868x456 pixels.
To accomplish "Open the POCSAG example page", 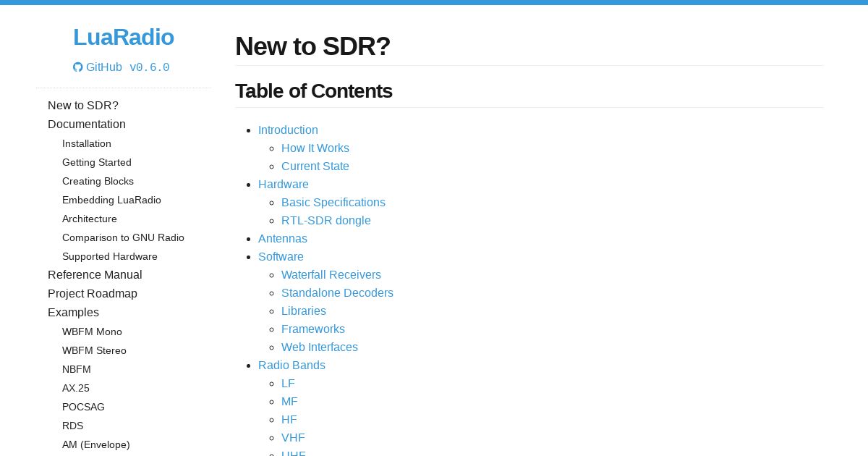I will [x=83, y=408].
